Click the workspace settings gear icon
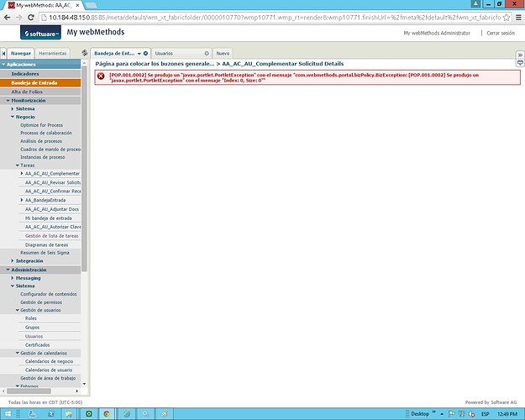Image resolution: width=525 pixels, height=420 pixels. (x=85, y=53)
